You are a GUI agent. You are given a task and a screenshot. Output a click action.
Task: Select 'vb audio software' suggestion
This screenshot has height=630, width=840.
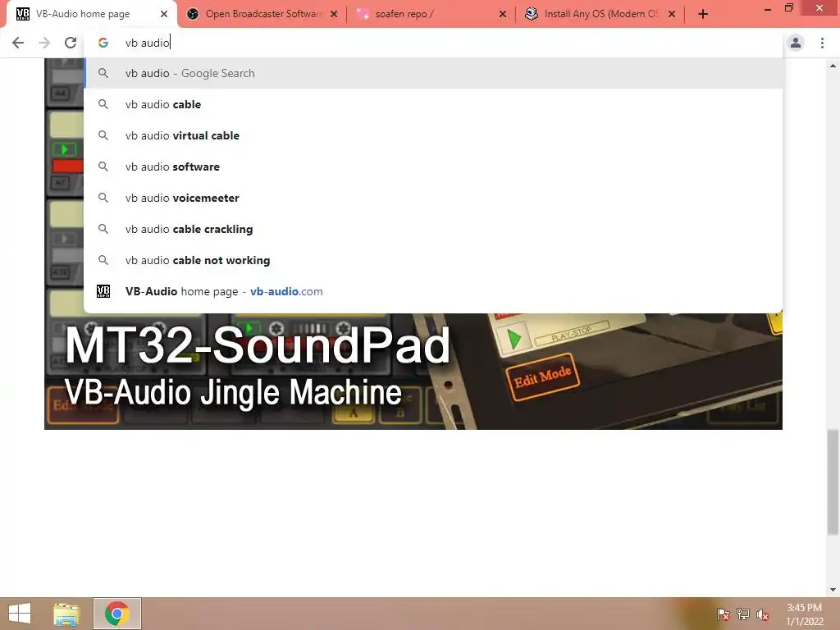(x=433, y=167)
